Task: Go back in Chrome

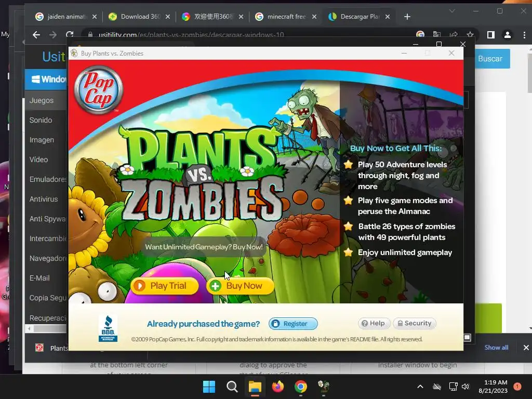Action: pyautogui.click(x=36, y=35)
